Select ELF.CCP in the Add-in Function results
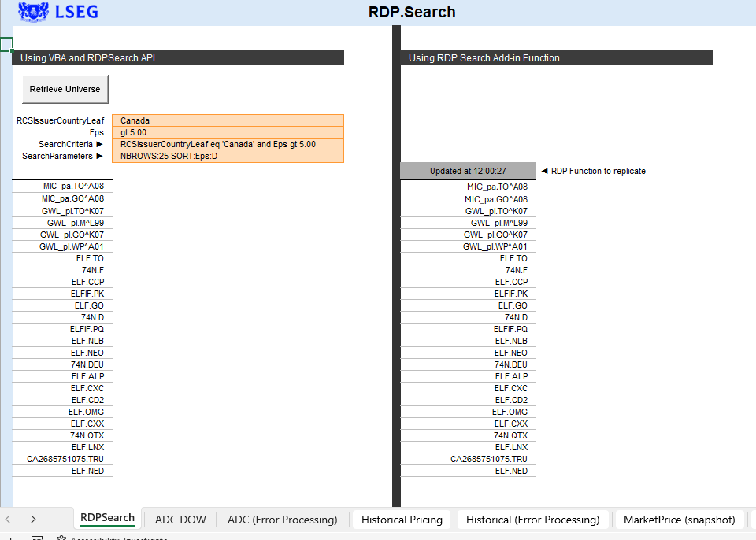Screen dimensions: 756x540 point(468,282)
